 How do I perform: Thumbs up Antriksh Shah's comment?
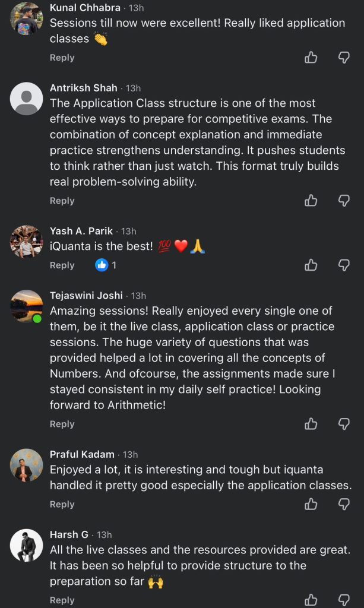coord(311,200)
